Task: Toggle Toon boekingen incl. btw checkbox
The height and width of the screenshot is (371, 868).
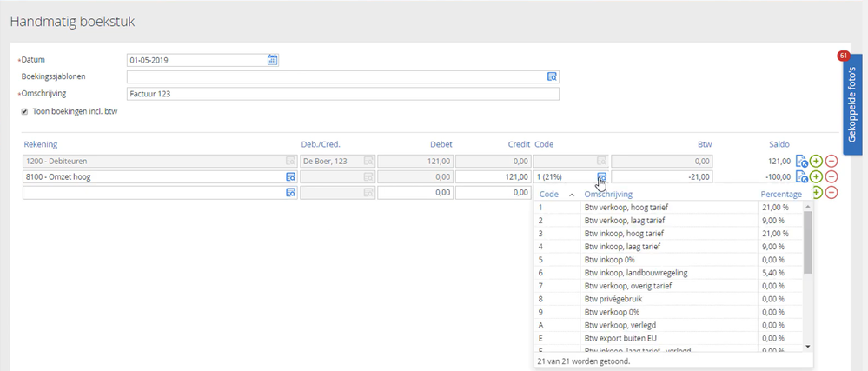Action: [24, 111]
